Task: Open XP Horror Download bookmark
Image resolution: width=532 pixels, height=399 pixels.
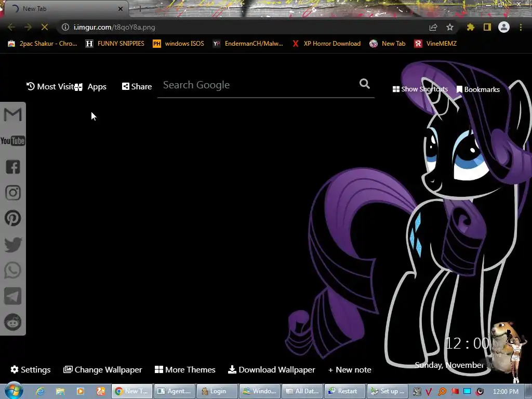Action: click(326, 44)
